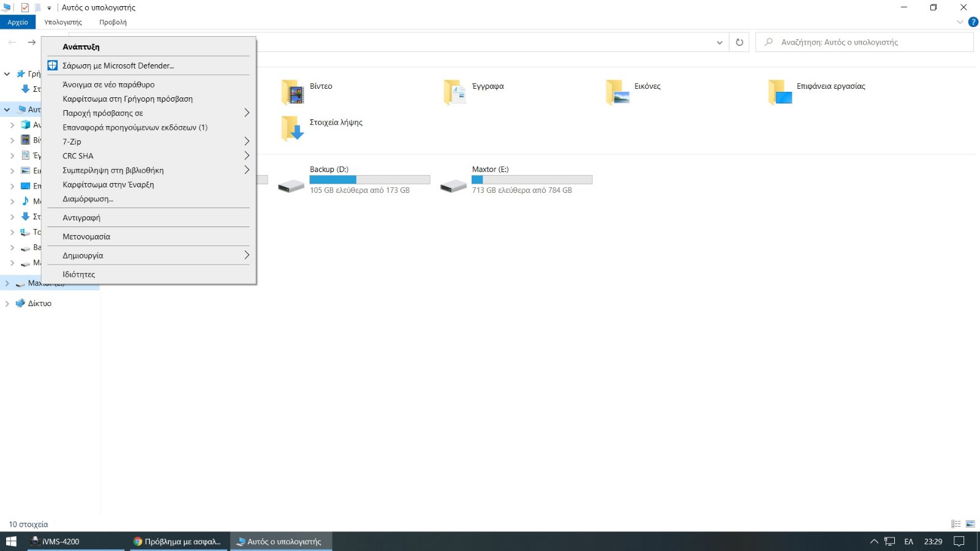Select Ιδιότητες from the context menu
980x551 pixels.
tap(79, 274)
